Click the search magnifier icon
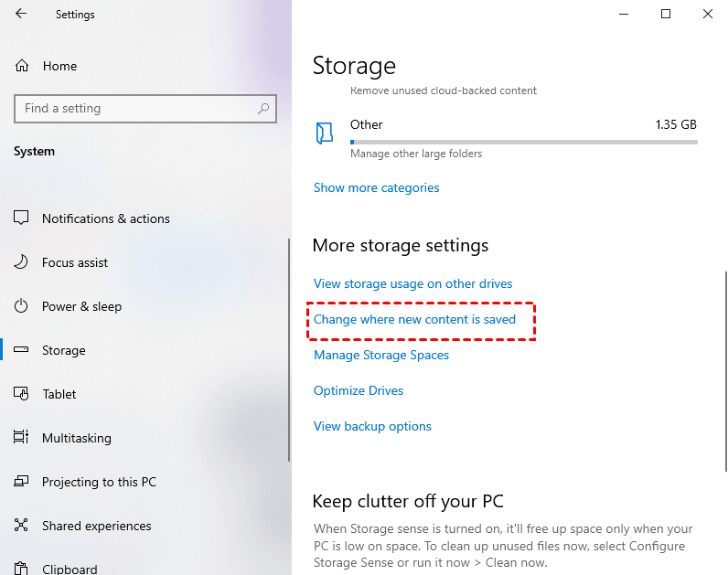This screenshot has width=728, height=575. pyautogui.click(x=263, y=109)
